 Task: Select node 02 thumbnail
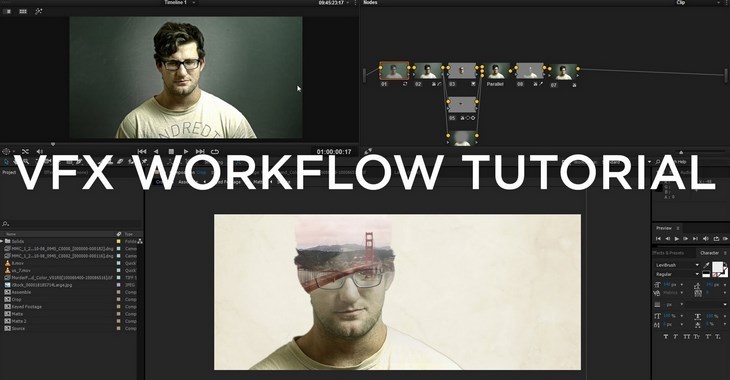click(x=428, y=71)
